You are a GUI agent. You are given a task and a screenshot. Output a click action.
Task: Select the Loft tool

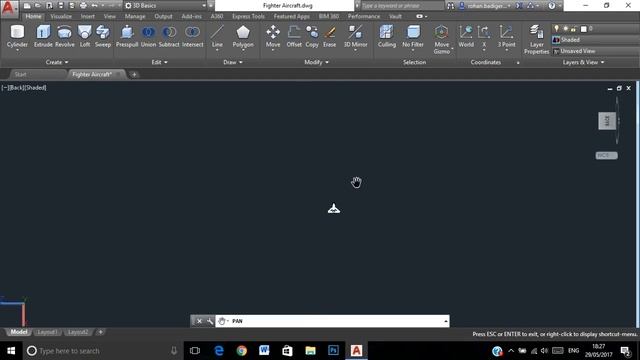pyautogui.click(x=85, y=37)
